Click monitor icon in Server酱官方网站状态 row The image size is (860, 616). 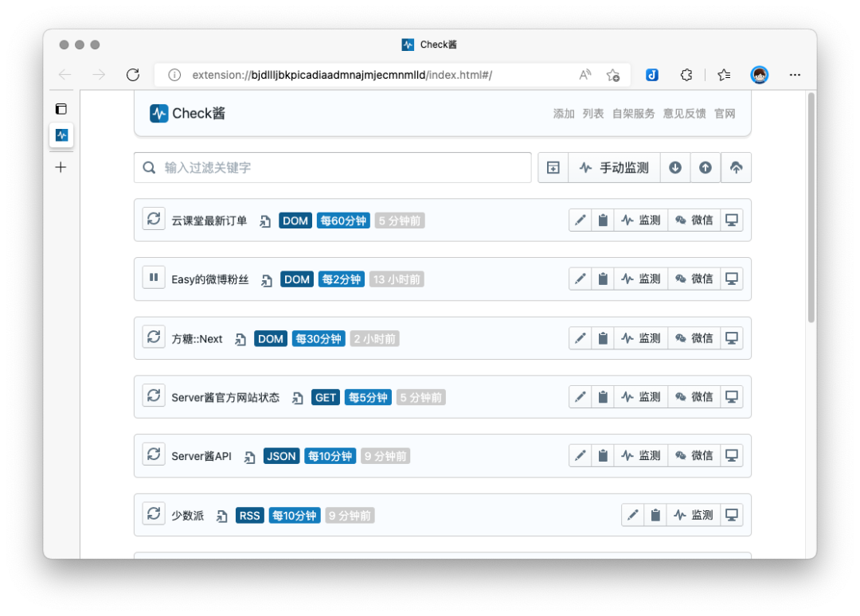pyautogui.click(x=732, y=397)
